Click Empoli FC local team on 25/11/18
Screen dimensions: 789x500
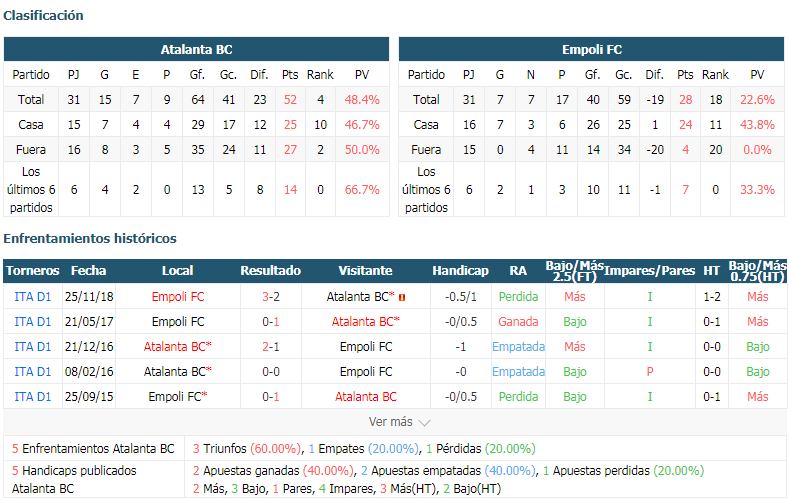(x=178, y=297)
